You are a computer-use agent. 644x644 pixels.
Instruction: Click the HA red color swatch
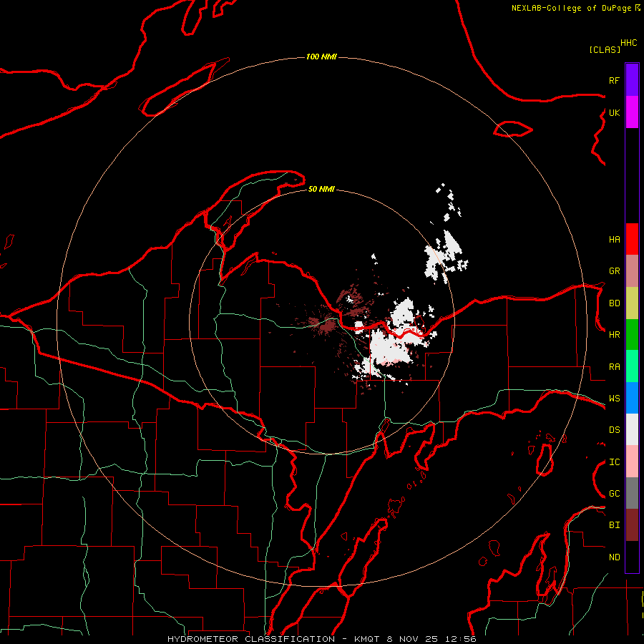click(632, 239)
